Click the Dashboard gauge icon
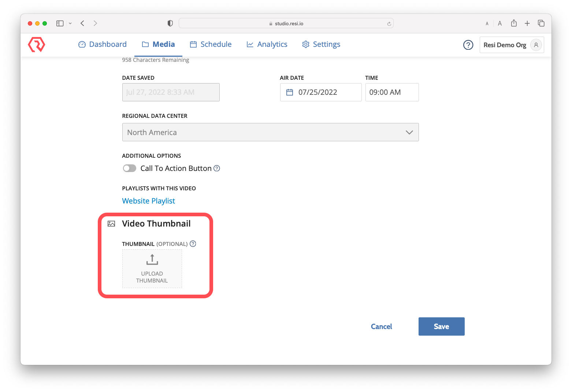This screenshot has width=572, height=392. coord(82,44)
